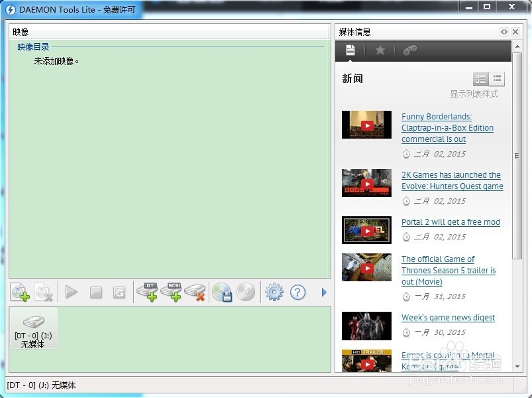The height and width of the screenshot is (398, 532).
Task: Click the news panel vertical scrollbar thumb
Action: click(x=517, y=155)
